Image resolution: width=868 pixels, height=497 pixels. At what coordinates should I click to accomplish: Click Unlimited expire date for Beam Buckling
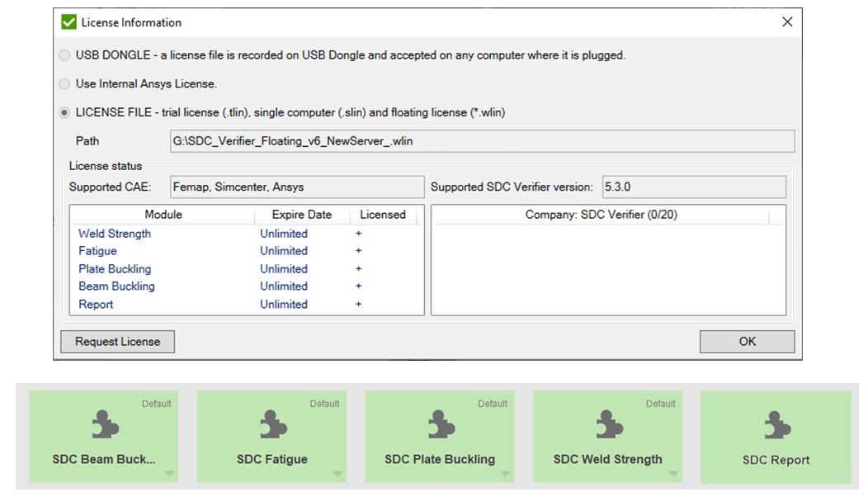pos(284,286)
